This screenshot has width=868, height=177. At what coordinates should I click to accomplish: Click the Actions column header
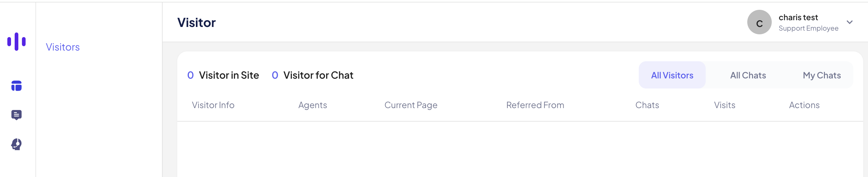pos(804,105)
